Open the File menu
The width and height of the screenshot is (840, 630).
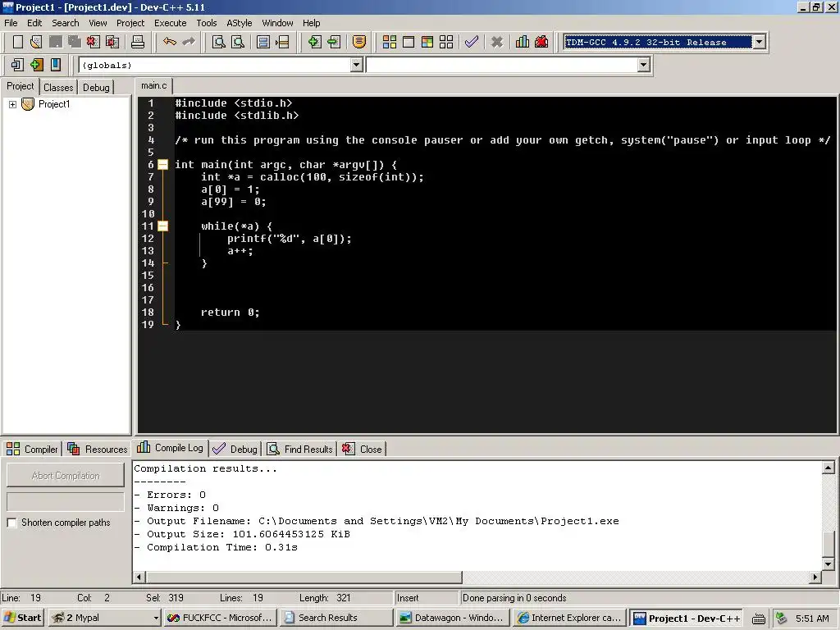point(11,23)
